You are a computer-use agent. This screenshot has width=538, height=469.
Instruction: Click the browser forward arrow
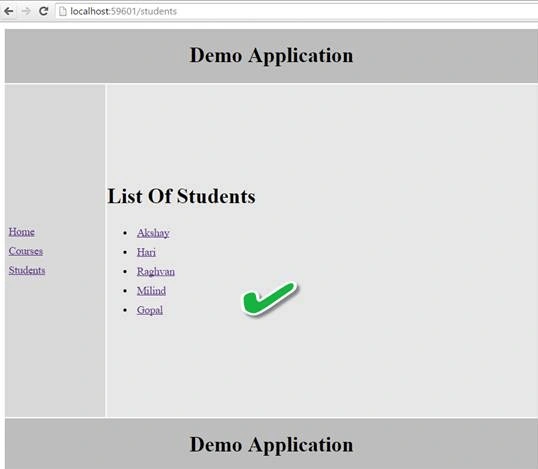pyautogui.click(x=26, y=11)
